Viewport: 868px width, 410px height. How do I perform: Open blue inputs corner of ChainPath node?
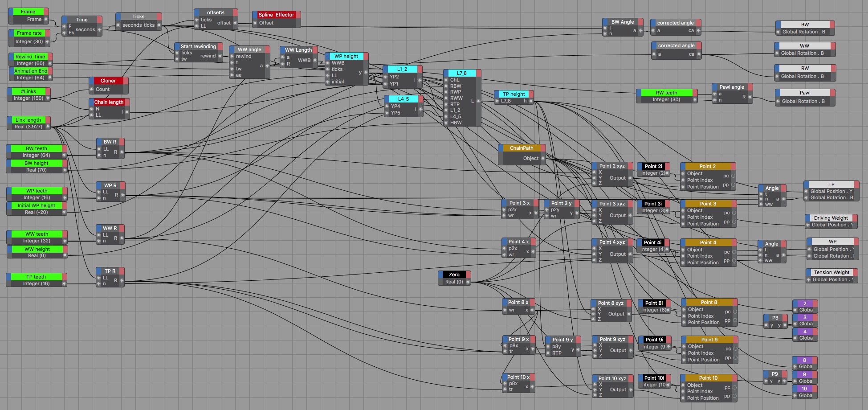[x=501, y=148]
